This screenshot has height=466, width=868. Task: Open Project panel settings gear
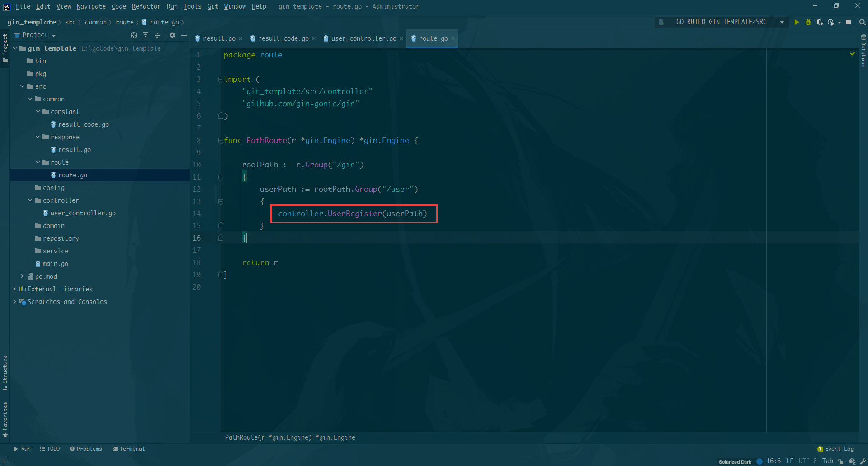coord(172,35)
